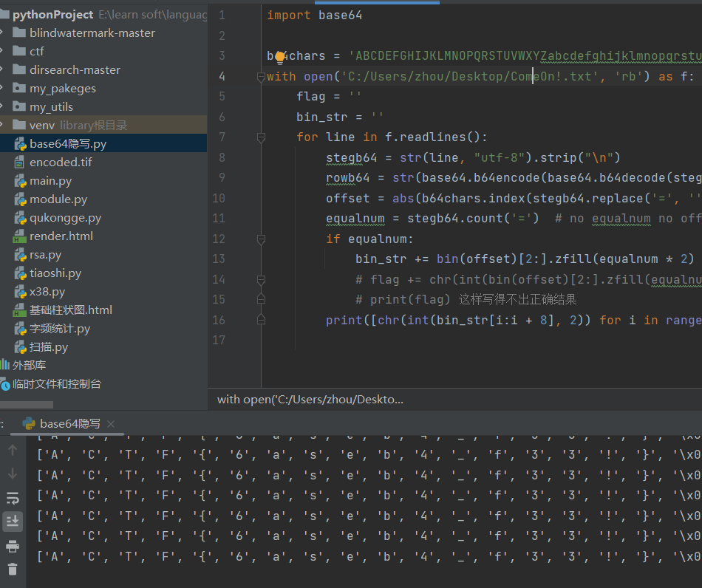
Task: Click the dirsearch-master folder icon
Action: tap(18, 69)
